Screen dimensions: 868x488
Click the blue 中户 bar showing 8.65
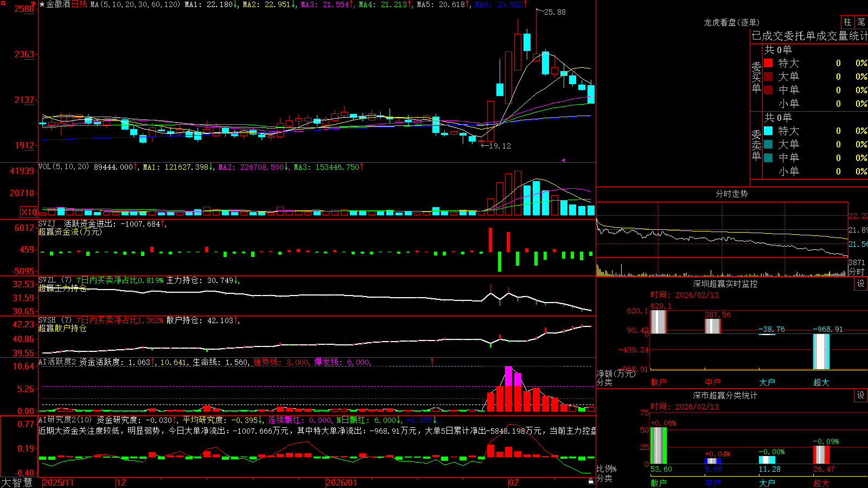tap(712, 461)
